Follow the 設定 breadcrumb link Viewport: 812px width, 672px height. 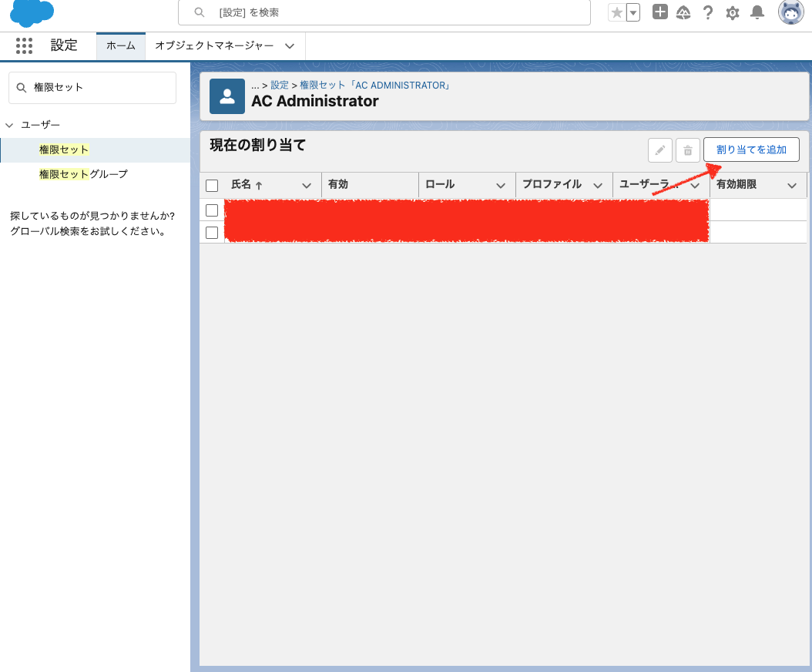280,85
